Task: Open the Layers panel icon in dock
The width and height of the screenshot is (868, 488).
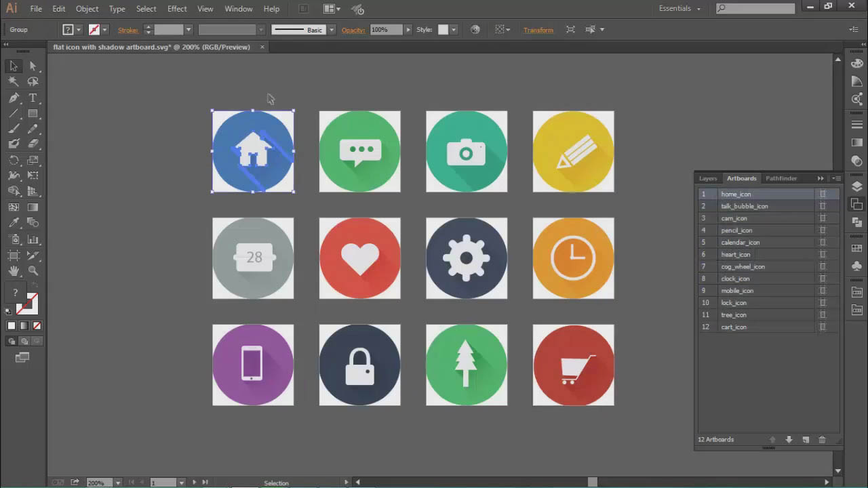Action: pos(857,187)
